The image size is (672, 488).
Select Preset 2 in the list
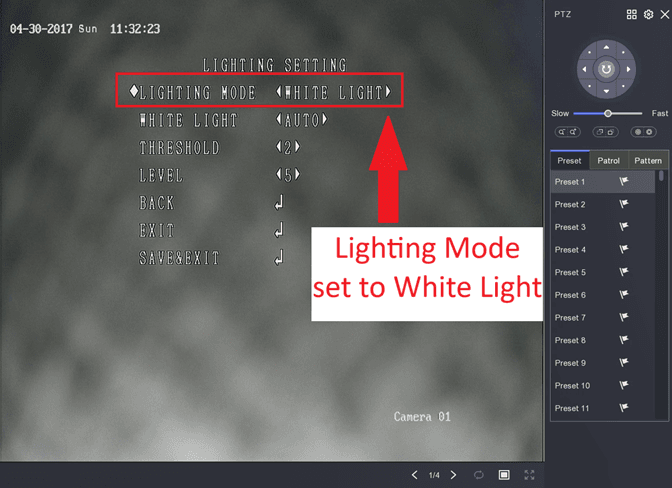[x=603, y=204]
